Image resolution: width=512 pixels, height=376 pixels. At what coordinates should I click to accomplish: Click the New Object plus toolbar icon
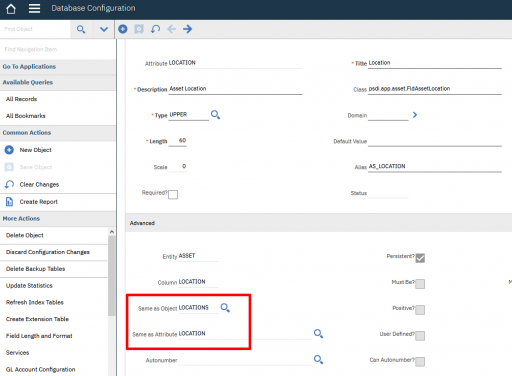click(123, 29)
